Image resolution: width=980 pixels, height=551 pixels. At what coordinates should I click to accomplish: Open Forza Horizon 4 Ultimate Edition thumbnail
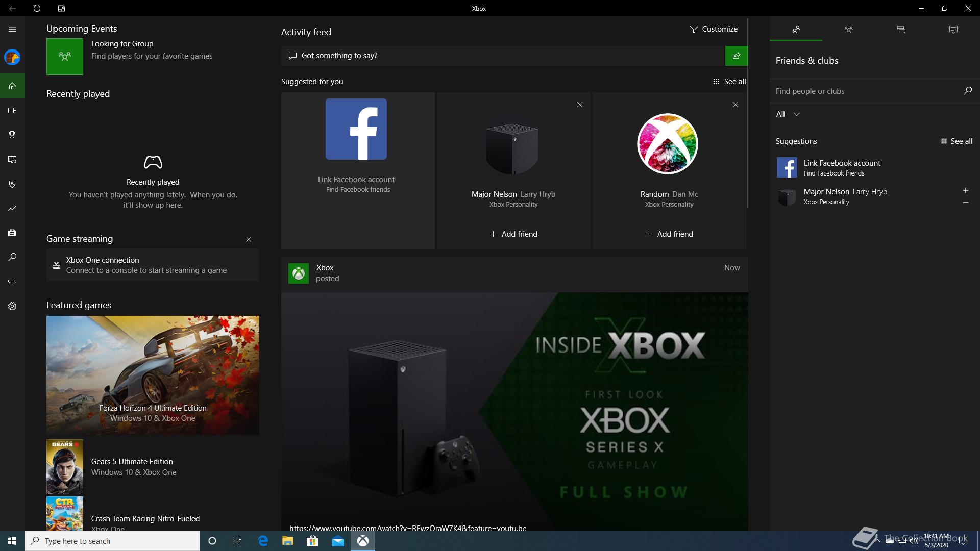click(x=153, y=375)
